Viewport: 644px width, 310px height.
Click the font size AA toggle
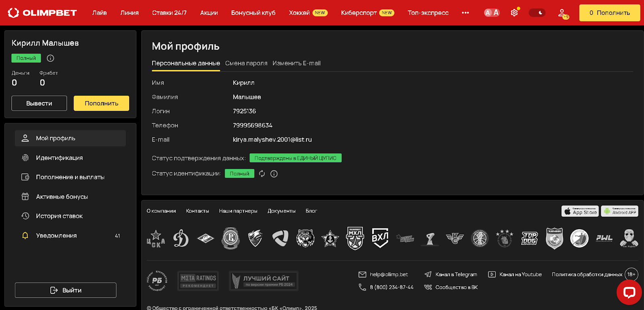pos(491,13)
